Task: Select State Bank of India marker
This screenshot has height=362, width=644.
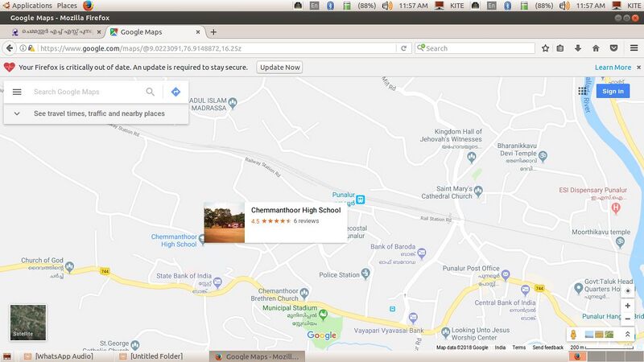Action: (217, 282)
